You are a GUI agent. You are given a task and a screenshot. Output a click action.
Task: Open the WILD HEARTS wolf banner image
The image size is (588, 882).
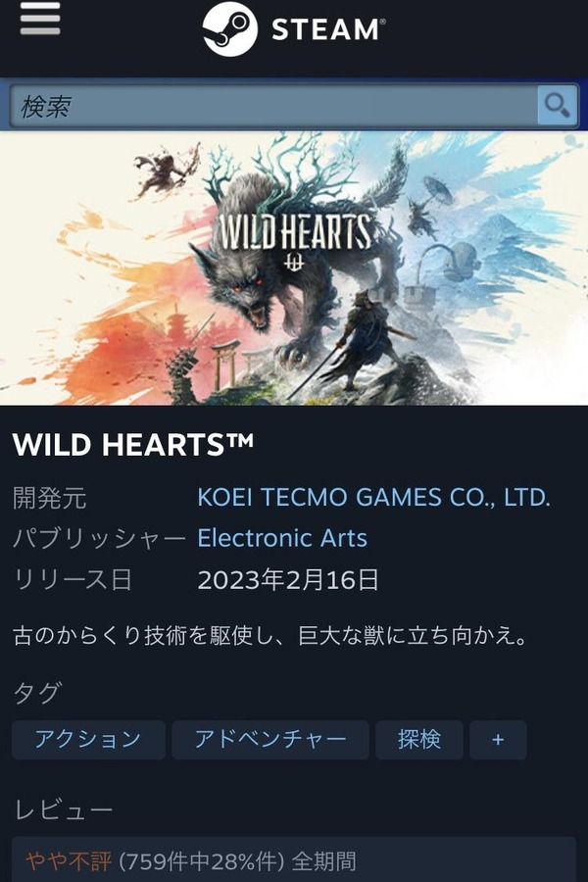pos(294,269)
